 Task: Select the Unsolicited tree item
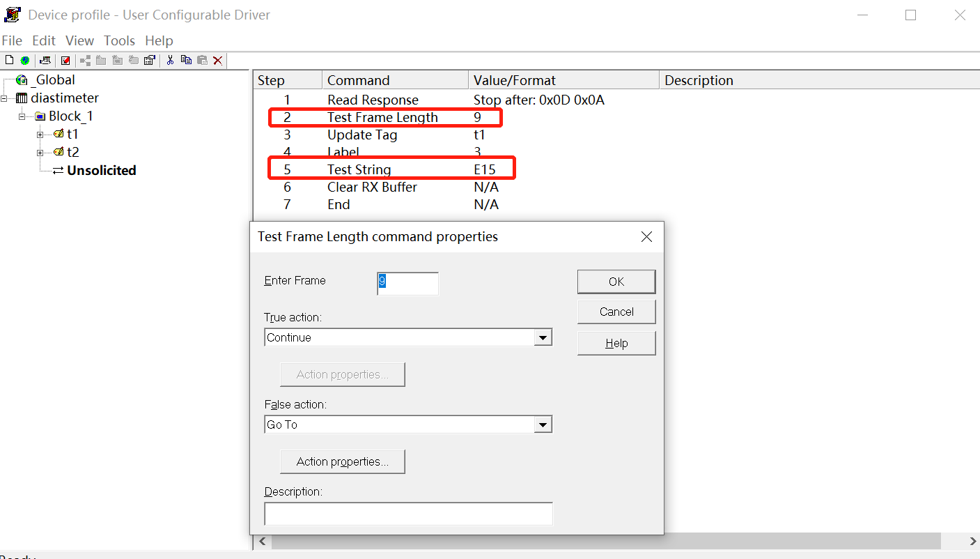(101, 170)
